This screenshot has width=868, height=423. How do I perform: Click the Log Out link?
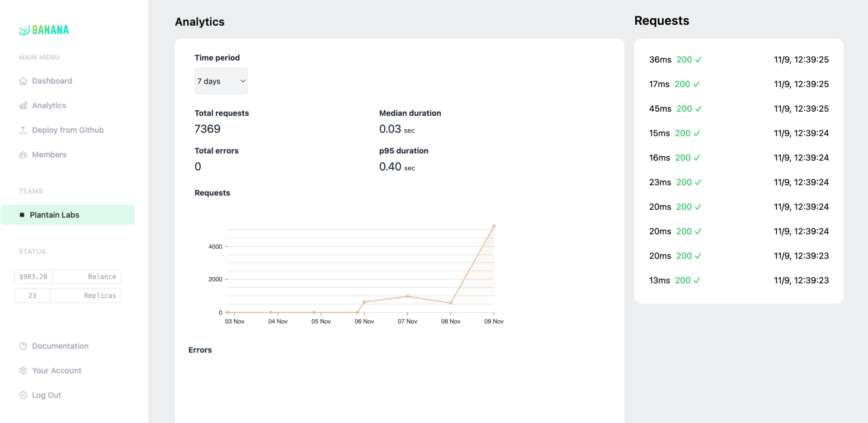point(47,395)
